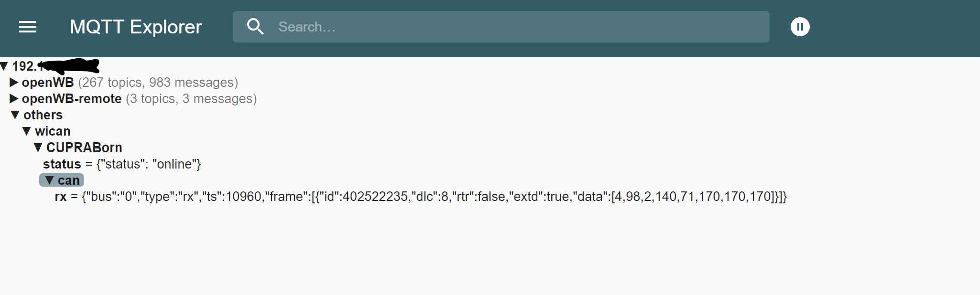Select the wican topic label
The image size is (980, 295).
point(53,131)
